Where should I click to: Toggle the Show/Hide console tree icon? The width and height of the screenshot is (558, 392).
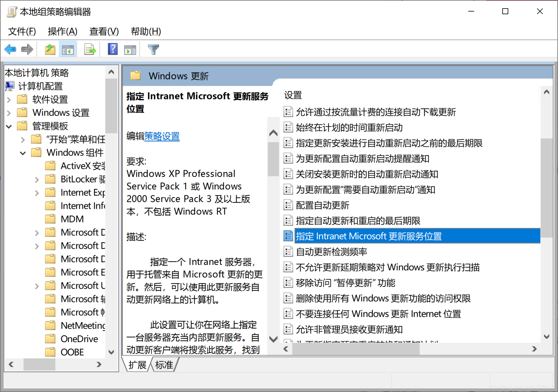(x=68, y=49)
